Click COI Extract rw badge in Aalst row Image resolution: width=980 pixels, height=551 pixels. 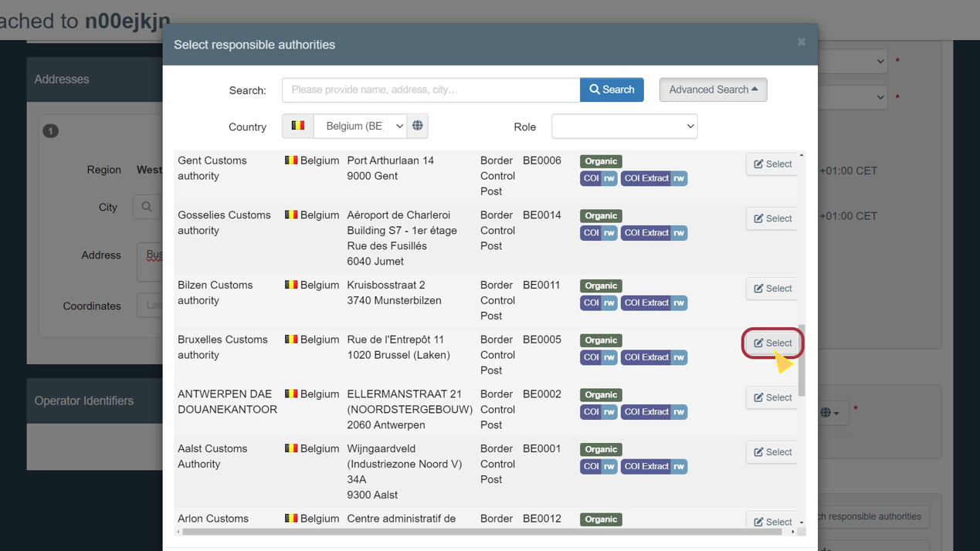(x=654, y=466)
